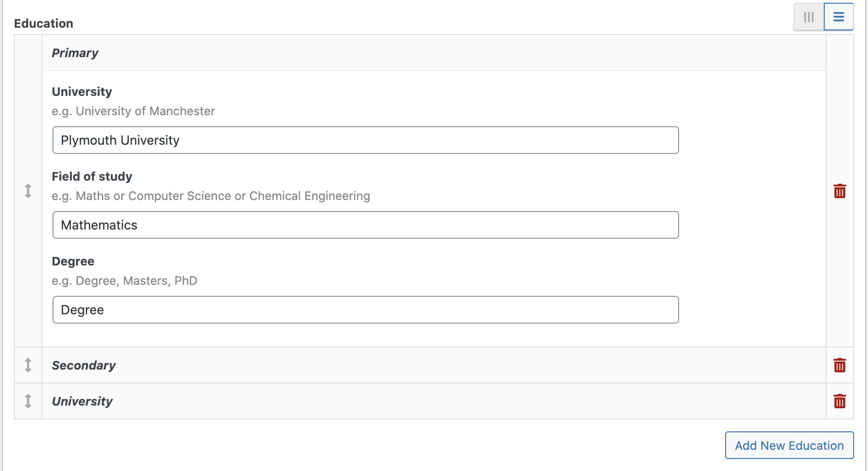Viewport: 868px width, 471px height.
Task: Focus the Mathematics field of study input
Action: pos(365,225)
